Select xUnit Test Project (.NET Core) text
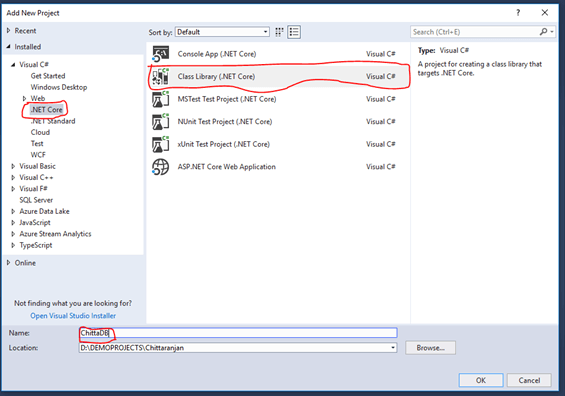Image resolution: width=565 pixels, height=396 pixels. 223,144
